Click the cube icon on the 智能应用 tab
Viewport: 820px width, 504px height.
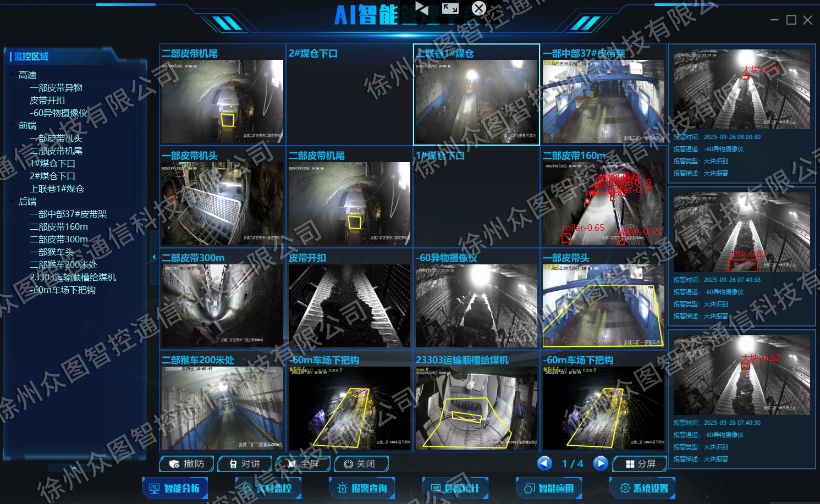pyautogui.click(x=529, y=488)
